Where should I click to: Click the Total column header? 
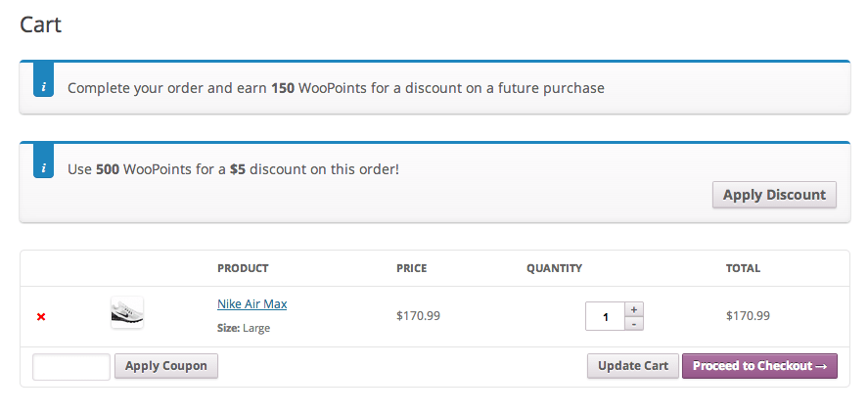[743, 268]
